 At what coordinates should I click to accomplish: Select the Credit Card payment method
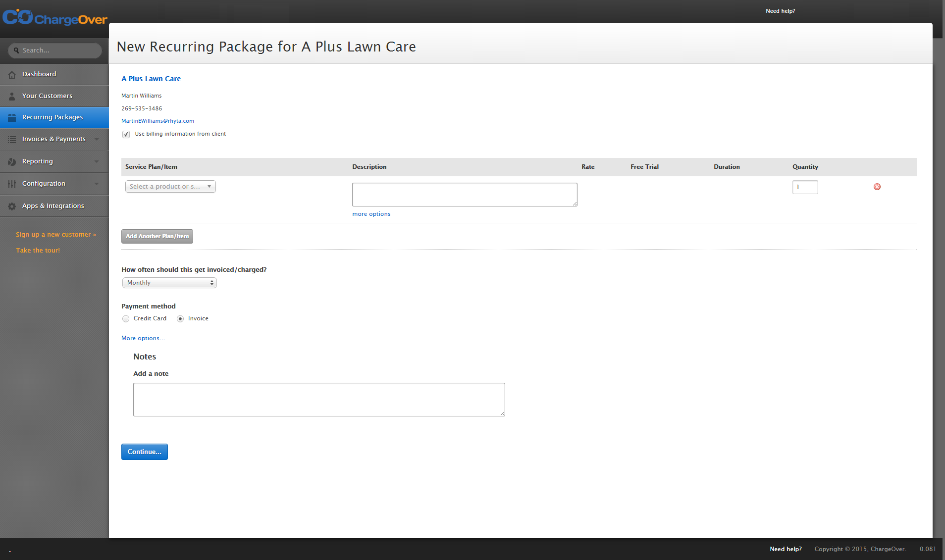[126, 319]
